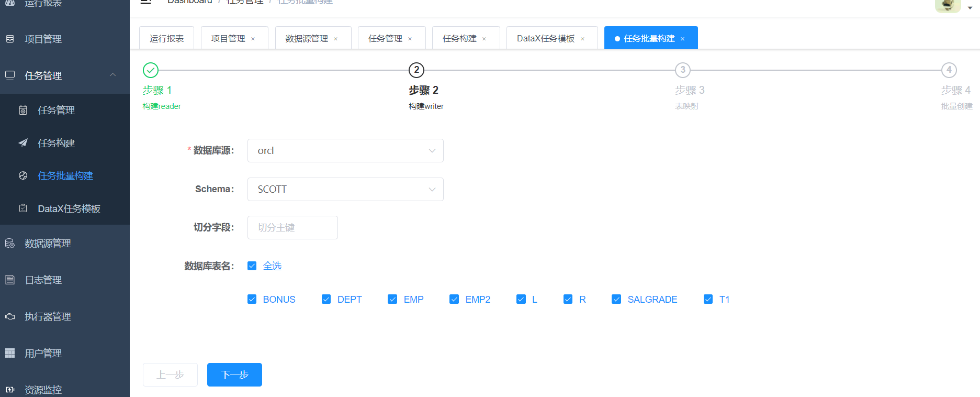Select the 任务批量构建 sidebar icon

point(23,175)
